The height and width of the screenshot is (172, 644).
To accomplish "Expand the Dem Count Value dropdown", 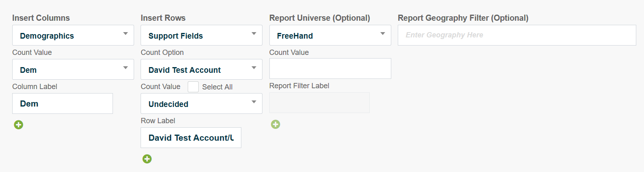I will point(73,70).
